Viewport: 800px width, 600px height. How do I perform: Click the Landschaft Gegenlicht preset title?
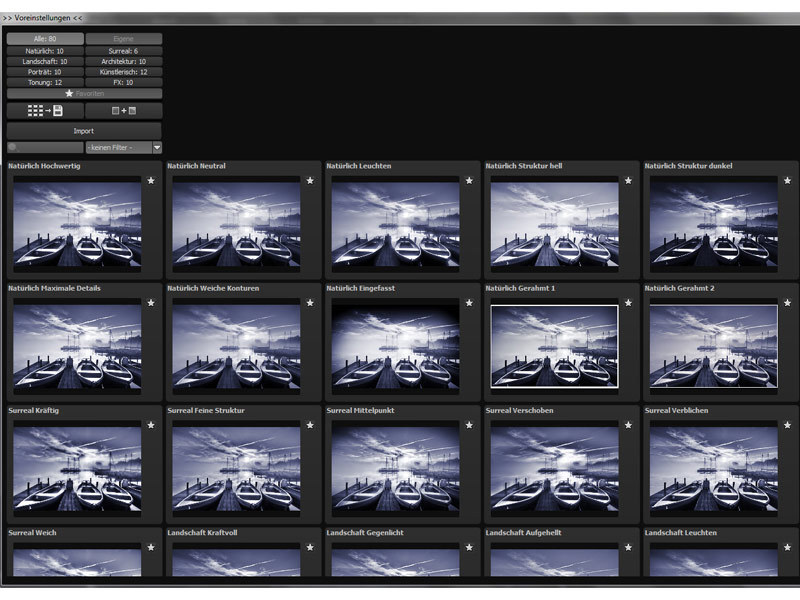365,533
